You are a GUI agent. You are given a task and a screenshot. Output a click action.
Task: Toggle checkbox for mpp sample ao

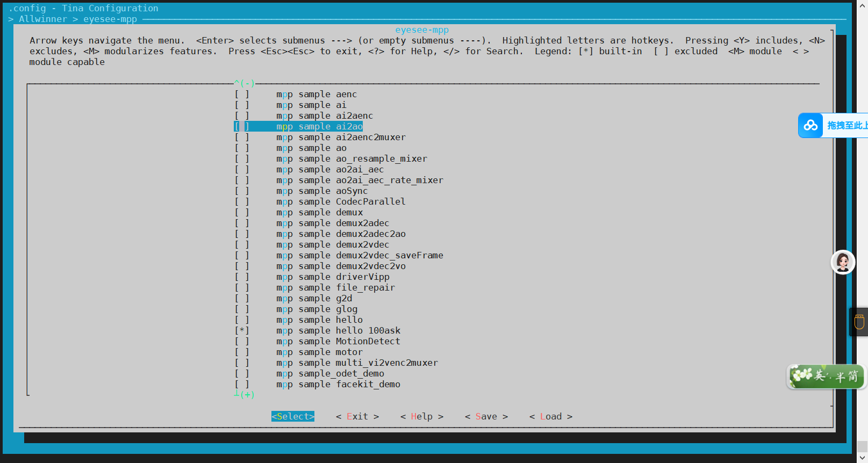(x=242, y=148)
